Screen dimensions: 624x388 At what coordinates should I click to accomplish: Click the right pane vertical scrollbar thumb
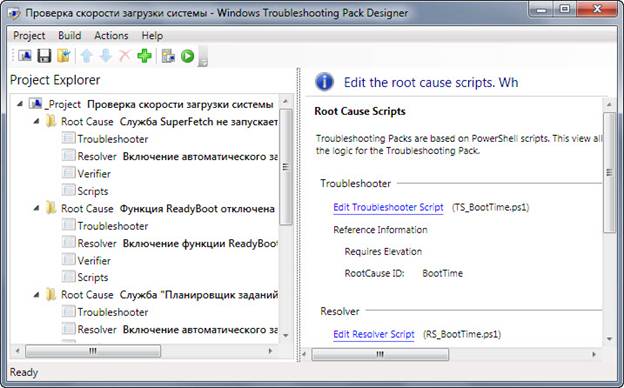(609, 172)
